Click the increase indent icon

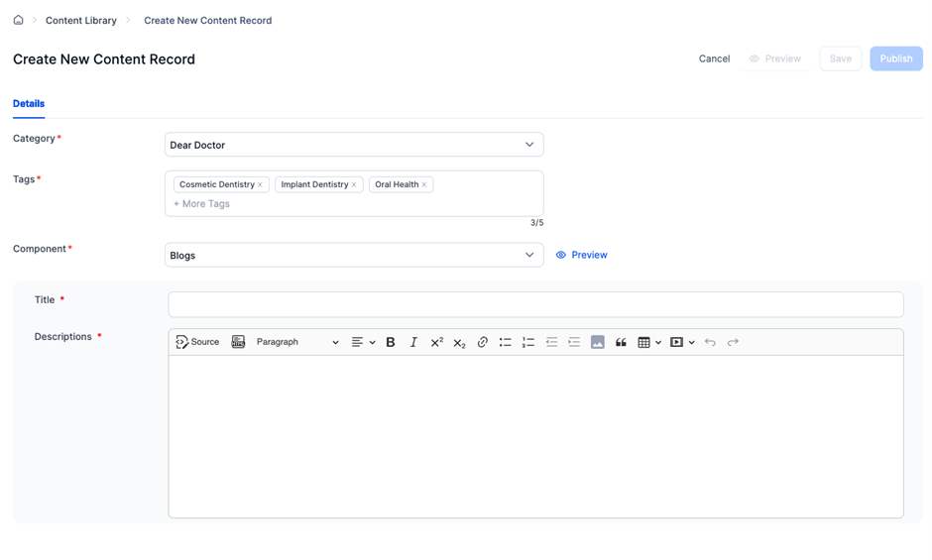574,342
